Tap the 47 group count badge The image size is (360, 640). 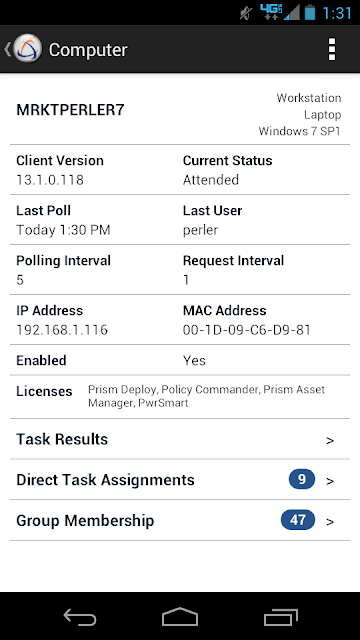coord(298,520)
